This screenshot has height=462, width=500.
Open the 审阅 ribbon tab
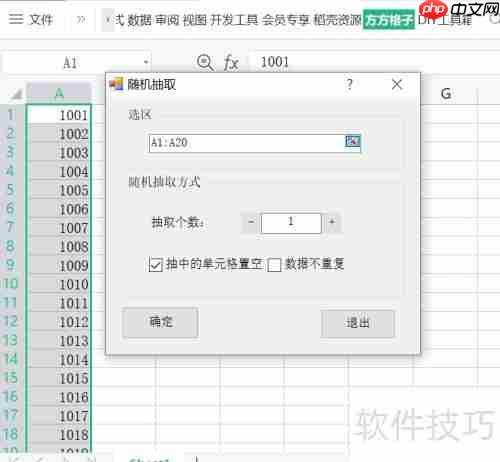[167, 20]
